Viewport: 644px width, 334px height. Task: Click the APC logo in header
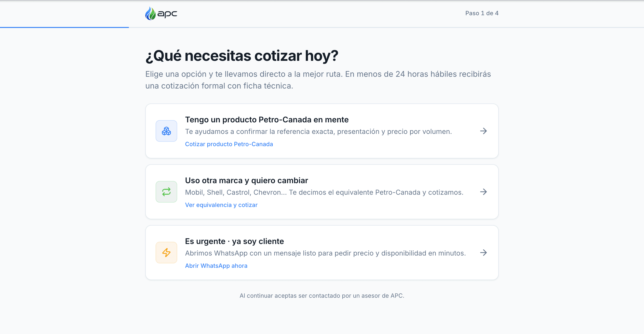pos(161,13)
